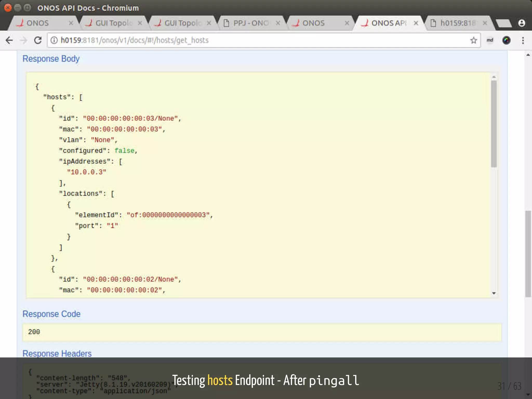Minimize the Chromium window
The width and height of the screenshot is (532, 399).
tap(18, 8)
